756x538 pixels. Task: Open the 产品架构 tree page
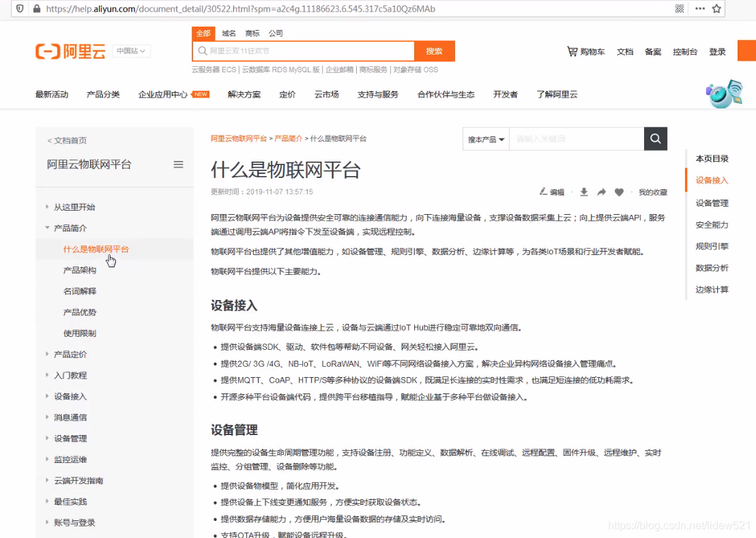point(80,270)
